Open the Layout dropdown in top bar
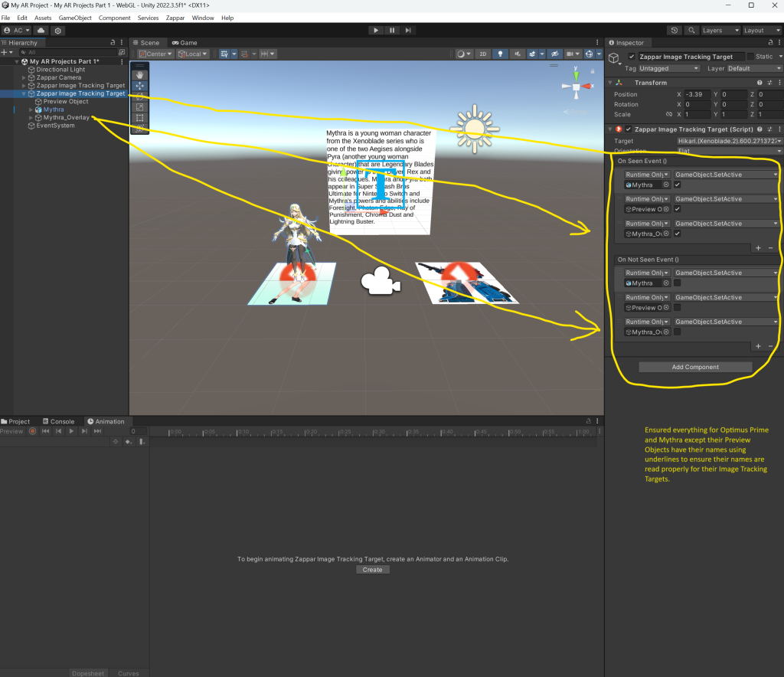 [762, 30]
